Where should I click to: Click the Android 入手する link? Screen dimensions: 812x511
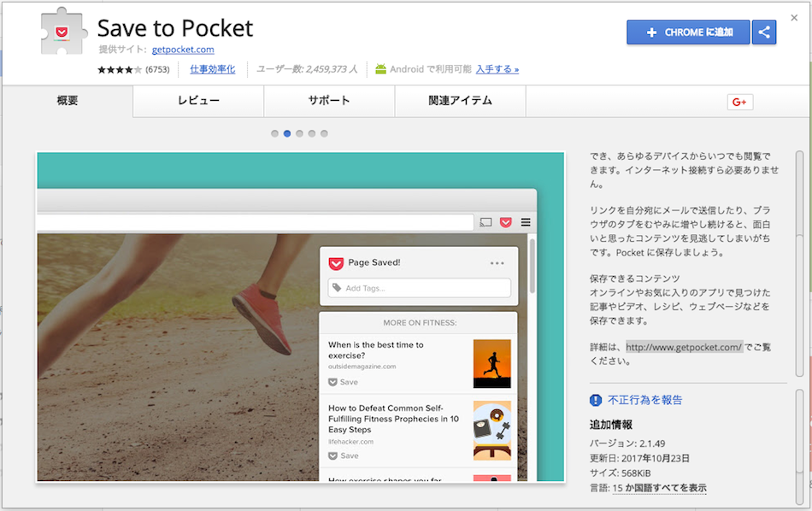pyautogui.click(x=497, y=69)
